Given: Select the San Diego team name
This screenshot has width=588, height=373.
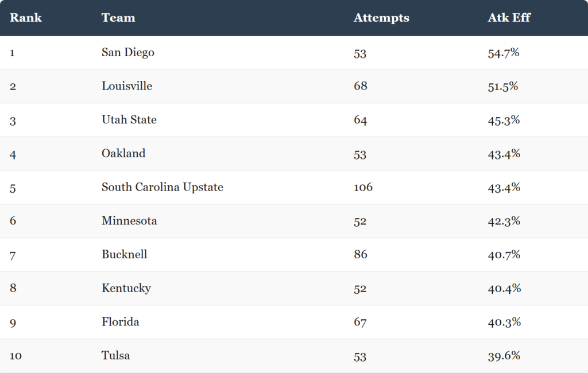Looking at the screenshot, I should [x=128, y=52].
